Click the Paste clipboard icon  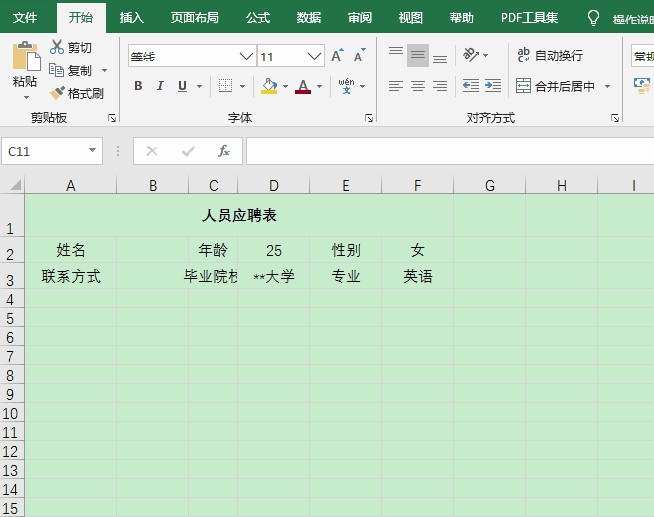(x=26, y=56)
